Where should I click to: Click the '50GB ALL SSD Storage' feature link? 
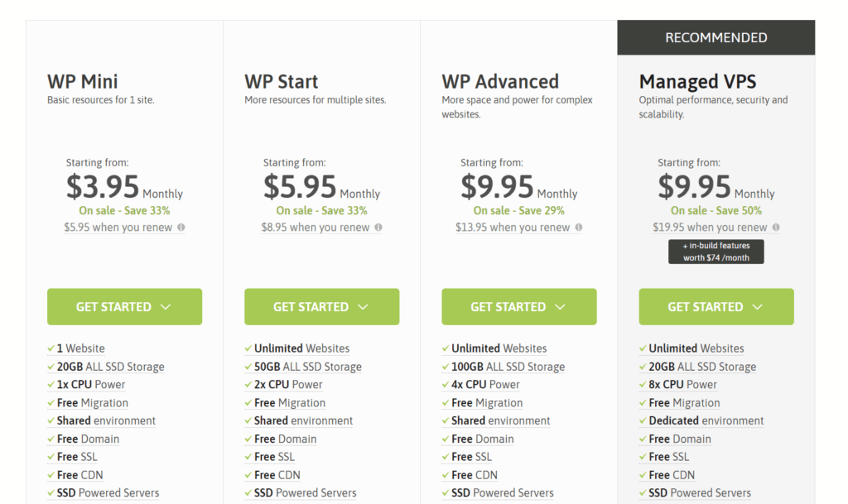click(307, 367)
